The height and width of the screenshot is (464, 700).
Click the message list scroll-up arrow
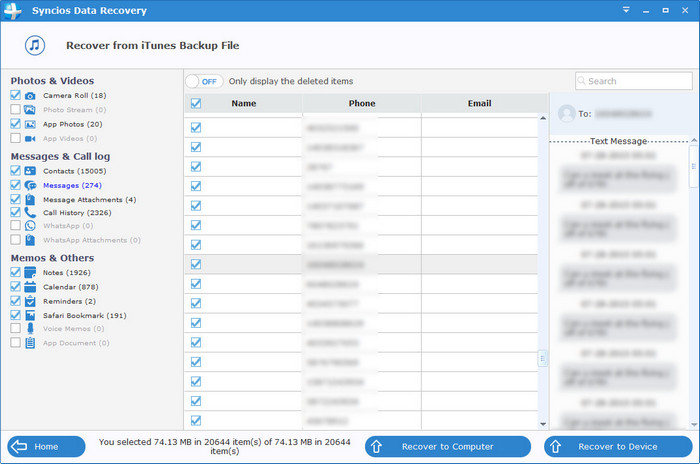(543, 118)
